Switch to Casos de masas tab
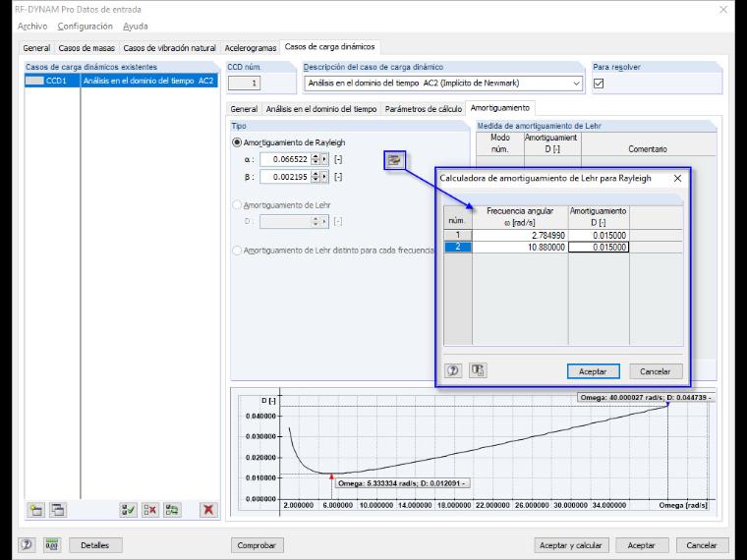Image resolution: width=747 pixels, height=560 pixels. click(x=86, y=48)
